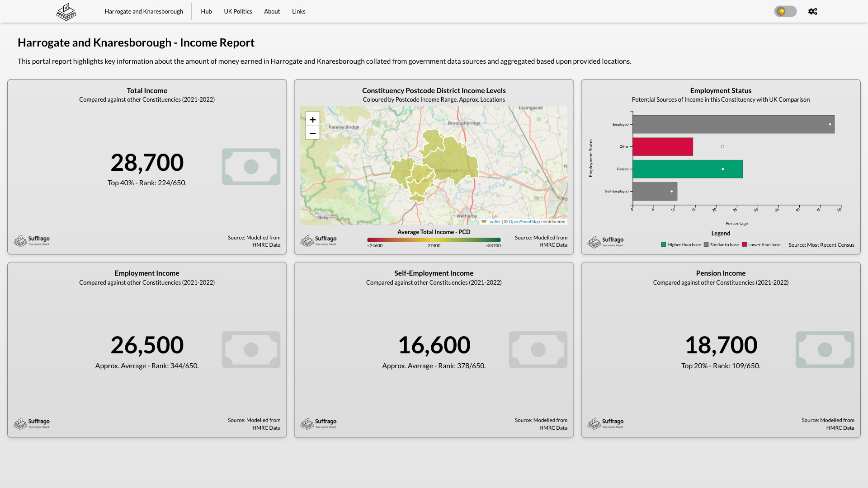Open the UK Politics menu
Screen dimensions: 868x488
[238, 11]
